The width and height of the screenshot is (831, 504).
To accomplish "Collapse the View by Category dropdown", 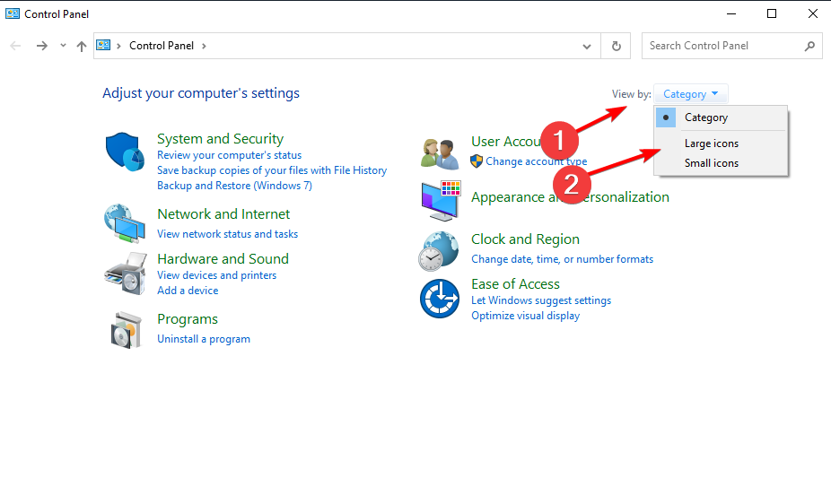I will tap(691, 94).
